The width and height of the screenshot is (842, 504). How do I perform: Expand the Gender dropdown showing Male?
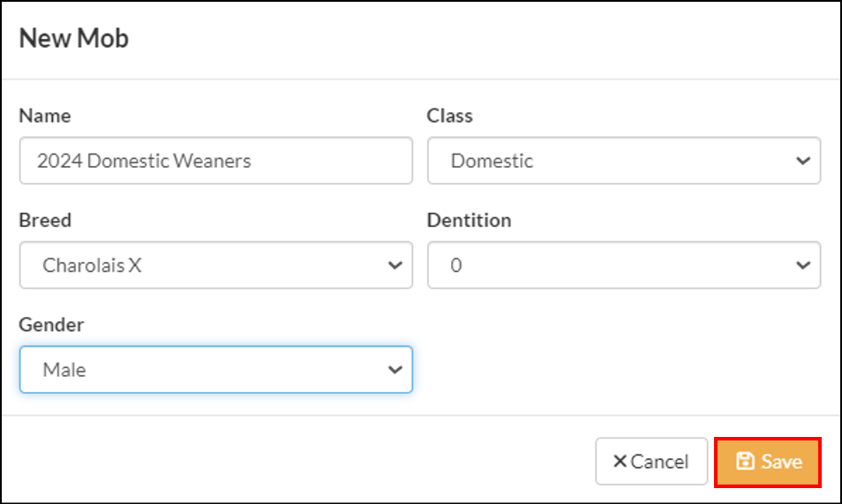(x=216, y=370)
